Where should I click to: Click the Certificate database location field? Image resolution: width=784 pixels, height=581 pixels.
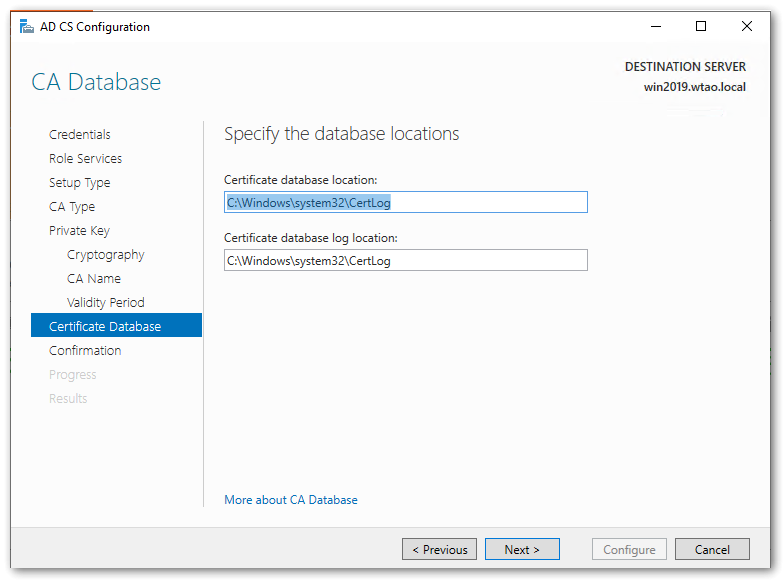click(405, 202)
